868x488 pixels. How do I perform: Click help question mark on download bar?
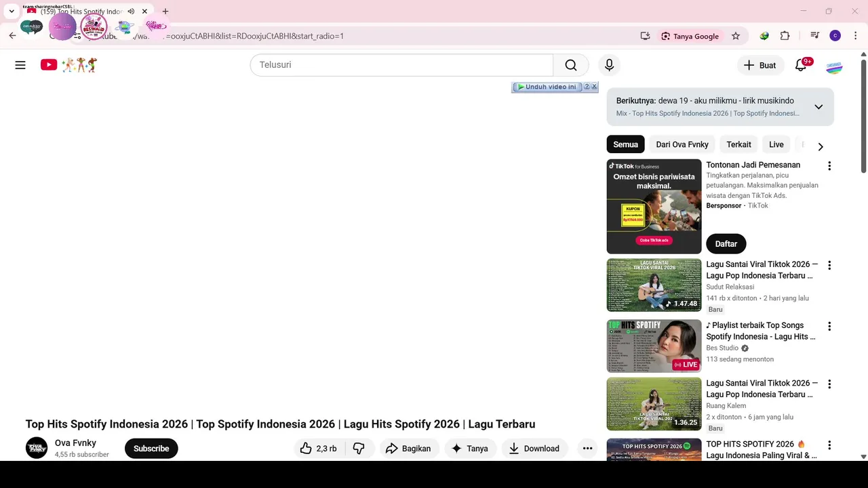[587, 87]
